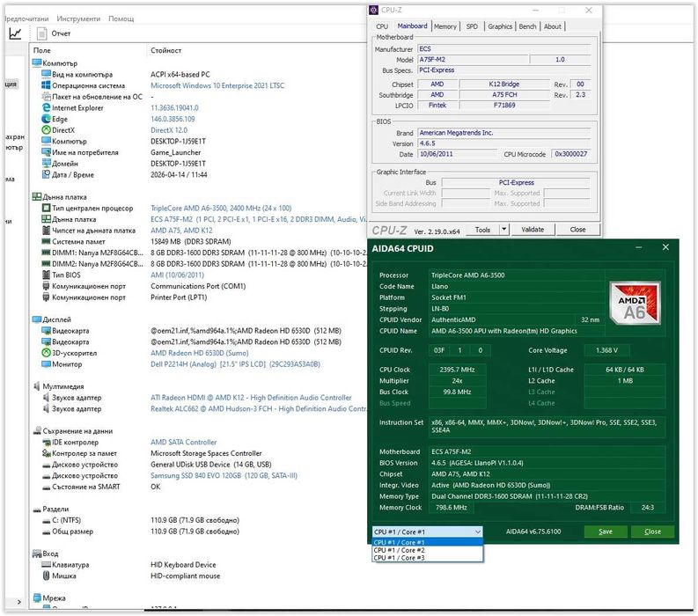Screen dimensions: 698x616
Task: Select the Game_Launcher user name value
Action: (x=175, y=152)
